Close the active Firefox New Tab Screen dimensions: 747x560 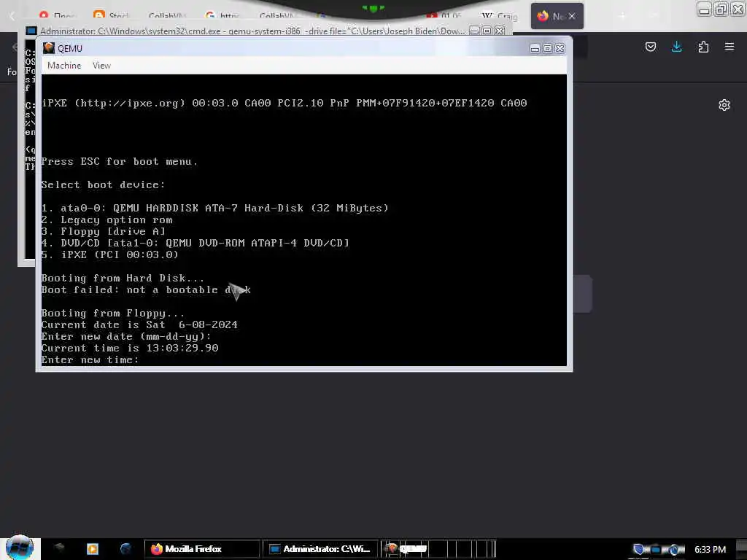[x=572, y=16]
